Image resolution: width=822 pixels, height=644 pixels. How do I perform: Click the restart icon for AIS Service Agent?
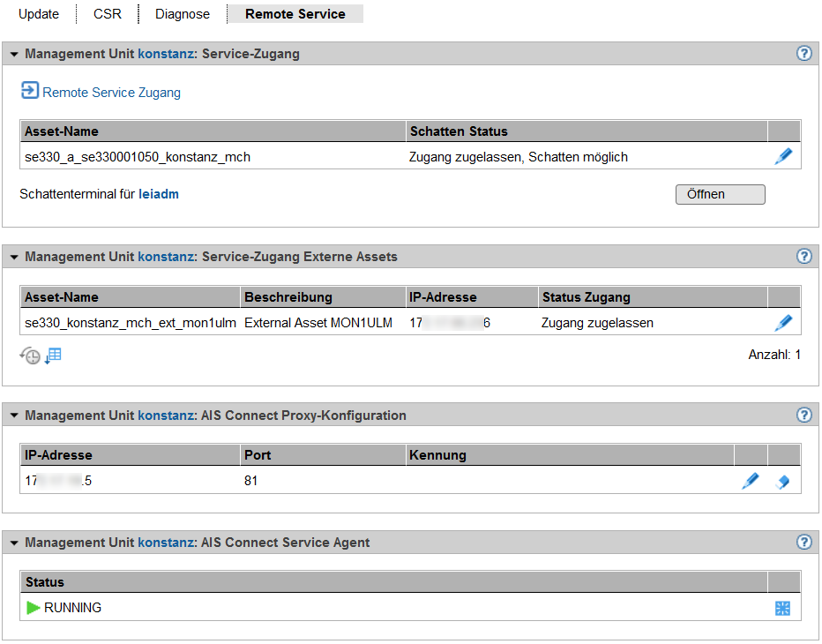782,608
